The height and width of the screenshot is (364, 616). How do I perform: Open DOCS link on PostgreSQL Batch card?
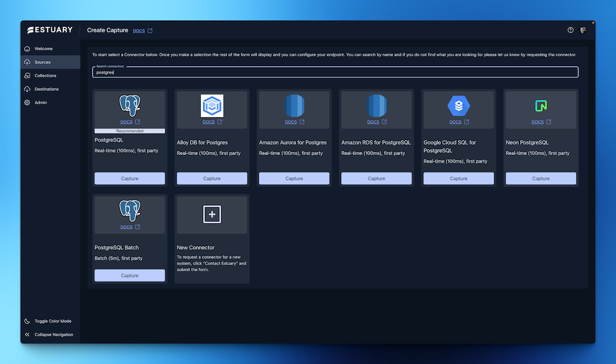(126, 226)
